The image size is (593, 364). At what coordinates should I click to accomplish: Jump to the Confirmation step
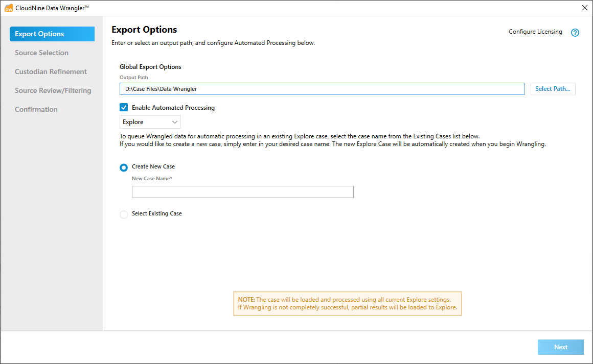36,109
